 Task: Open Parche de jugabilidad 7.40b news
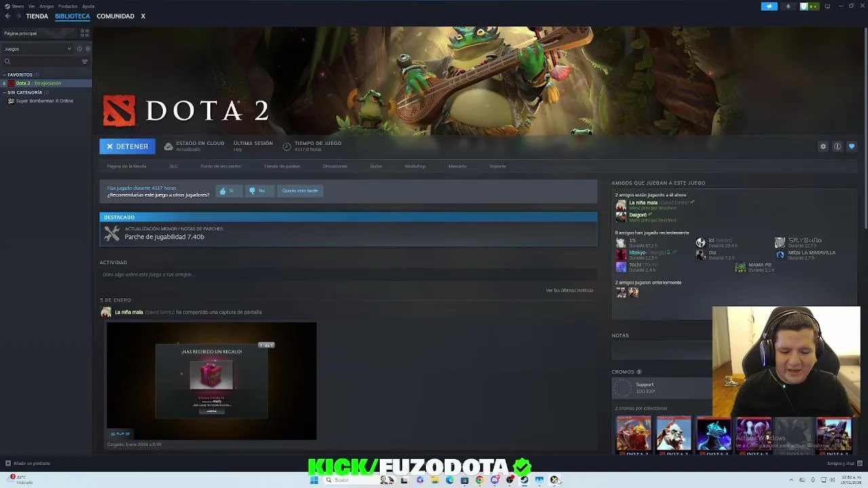tap(349, 234)
